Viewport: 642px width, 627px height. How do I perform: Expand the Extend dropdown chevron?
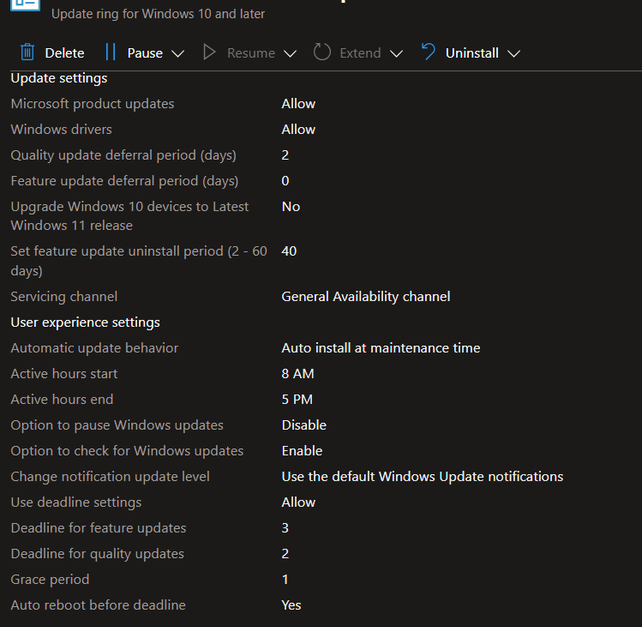click(396, 54)
